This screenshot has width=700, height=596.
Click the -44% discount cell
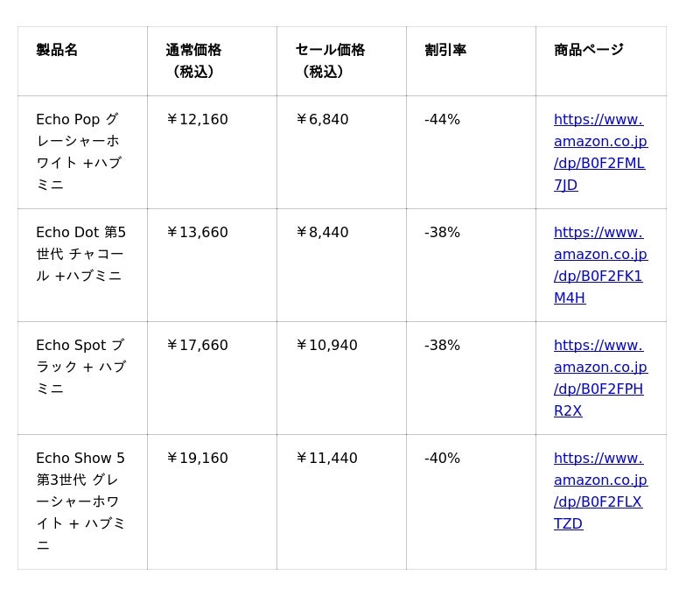point(442,120)
